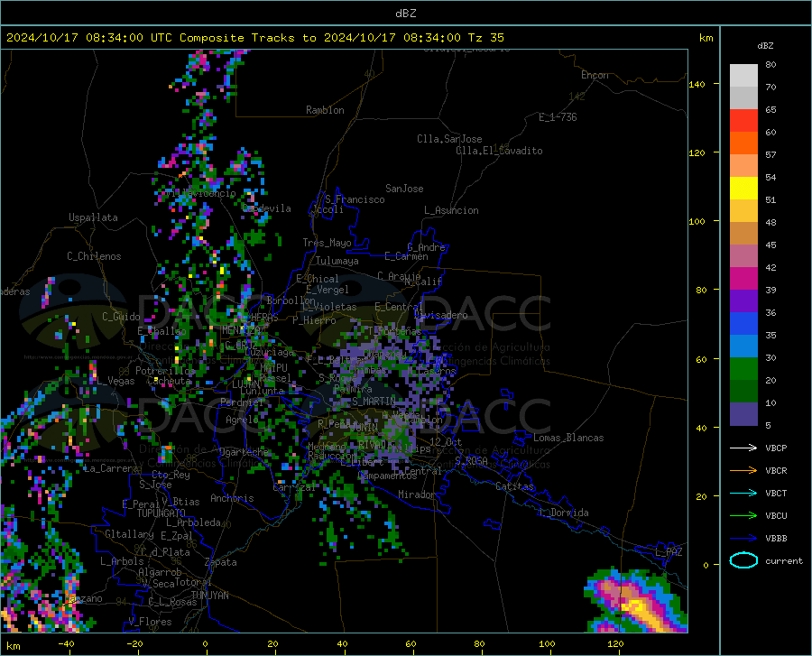The height and width of the screenshot is (656, 812).
Task: Click the 'Encon' place label
Action: (x=595, y=75)
